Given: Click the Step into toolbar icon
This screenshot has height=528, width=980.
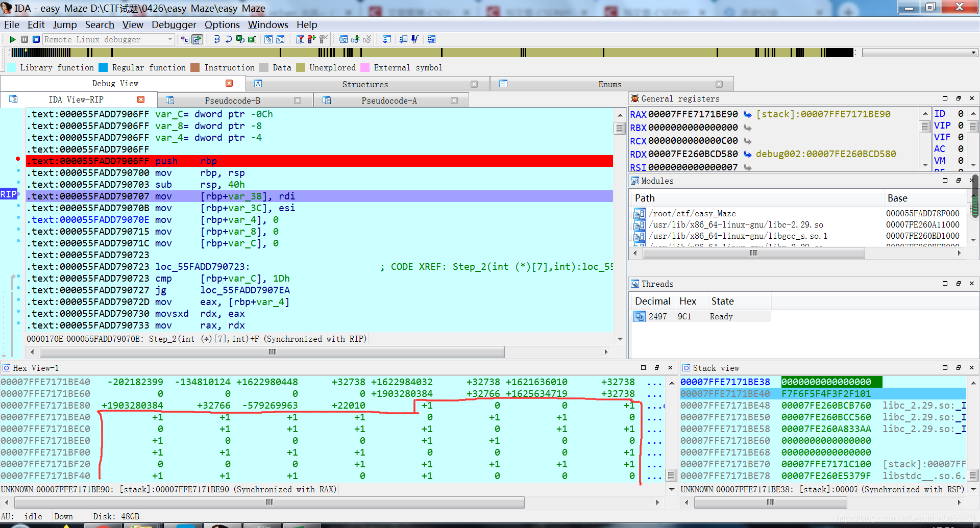Looking at the screenshot, I should 216,39.
